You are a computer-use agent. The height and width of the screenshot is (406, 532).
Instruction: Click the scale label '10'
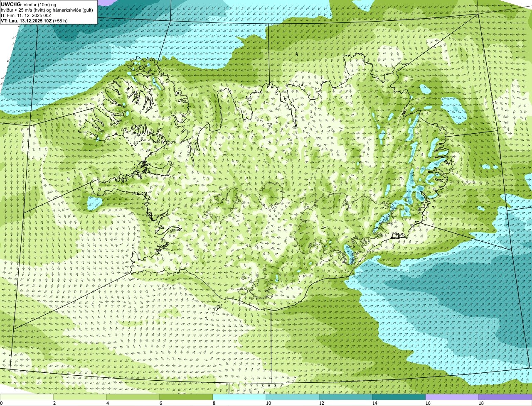[x=268, y=403]
